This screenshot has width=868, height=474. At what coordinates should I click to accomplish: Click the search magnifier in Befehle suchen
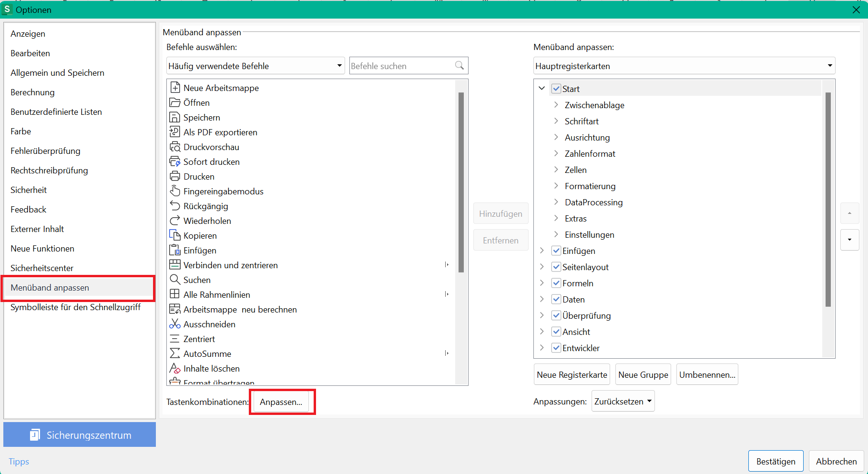(460, 66)
